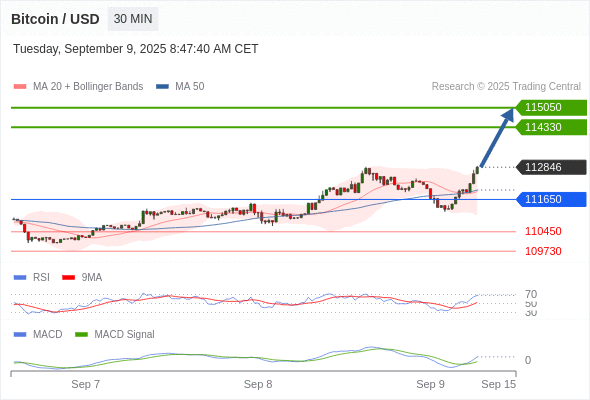Screen dimensions: 590x400
Task: Click the blue upward forecast arrow head
Action: pos(508,115)
